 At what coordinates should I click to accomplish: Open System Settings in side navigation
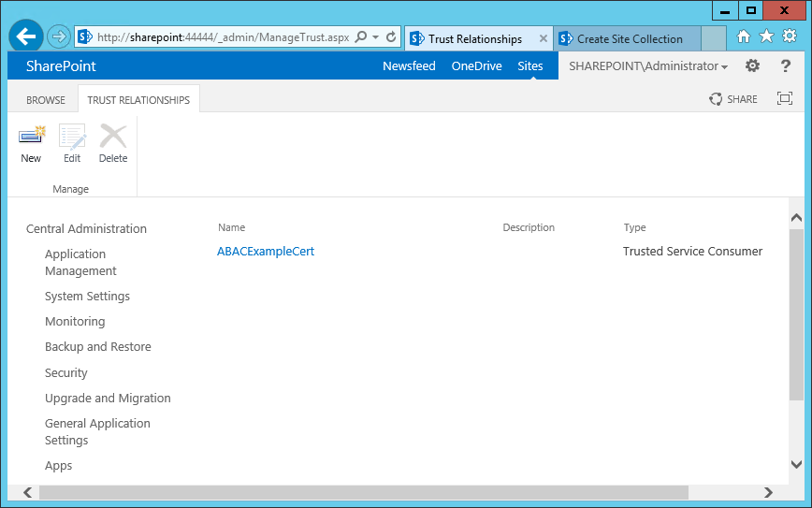point(87,297)
